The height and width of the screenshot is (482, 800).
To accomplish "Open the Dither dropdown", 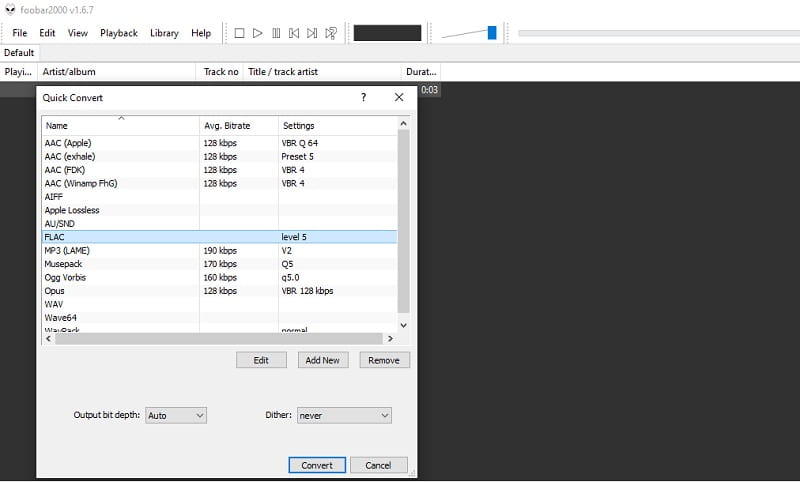I will [x=344, y=416].
